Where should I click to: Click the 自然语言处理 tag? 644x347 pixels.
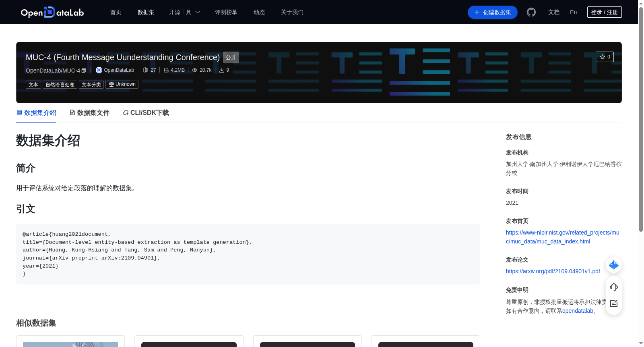pos(60,85)
